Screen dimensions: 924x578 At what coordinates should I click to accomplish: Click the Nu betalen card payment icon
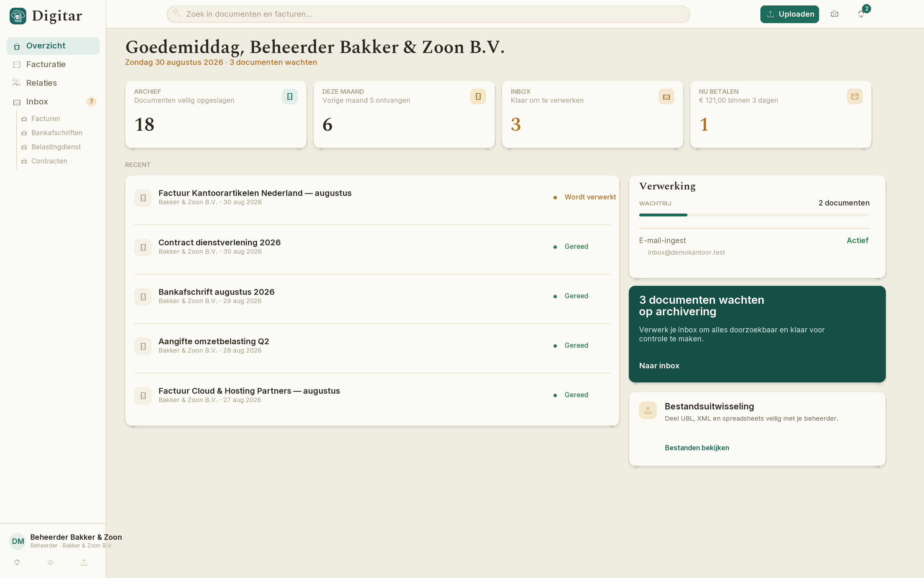click(854, 96)
